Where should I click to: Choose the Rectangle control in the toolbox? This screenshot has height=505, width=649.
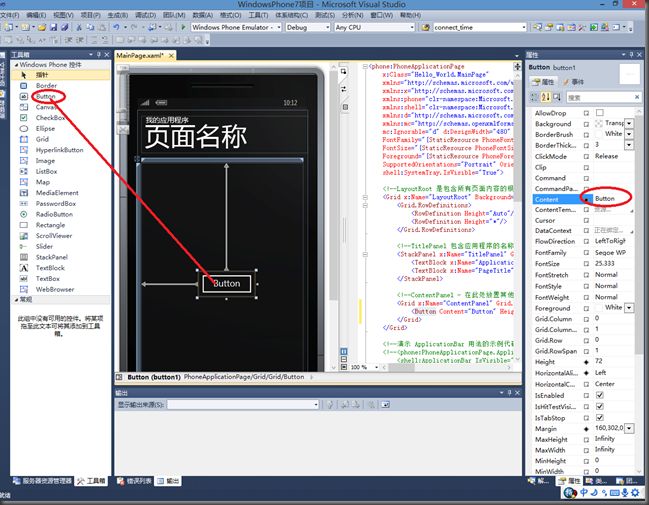click(50, 225)
